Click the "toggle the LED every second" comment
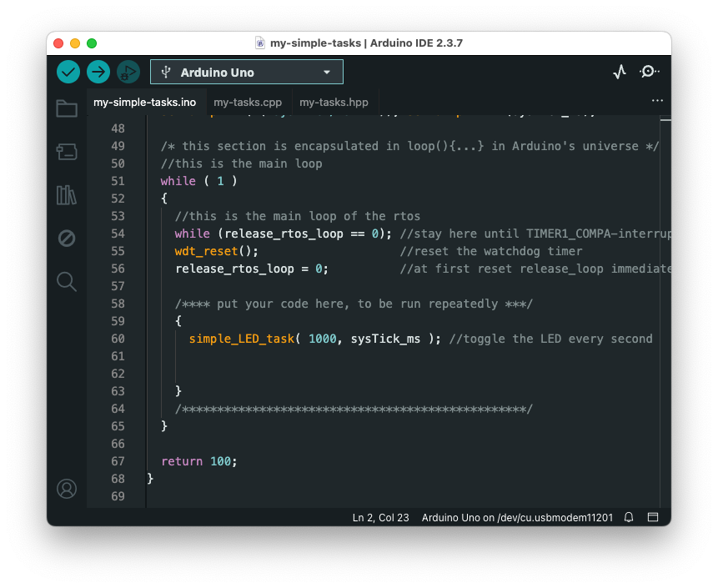The height and width of the screenshot is (588, 718). point(551,339)
